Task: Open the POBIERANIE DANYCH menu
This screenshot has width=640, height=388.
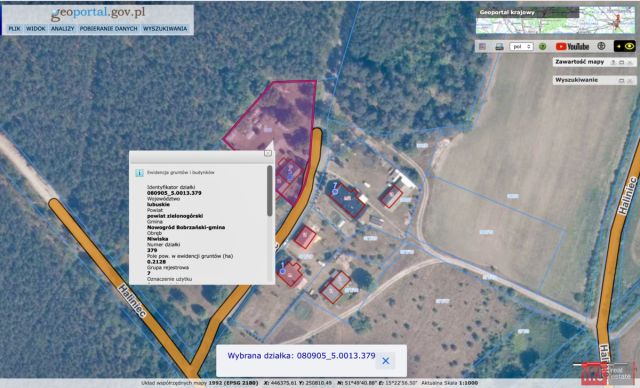Action: point(109,29)
